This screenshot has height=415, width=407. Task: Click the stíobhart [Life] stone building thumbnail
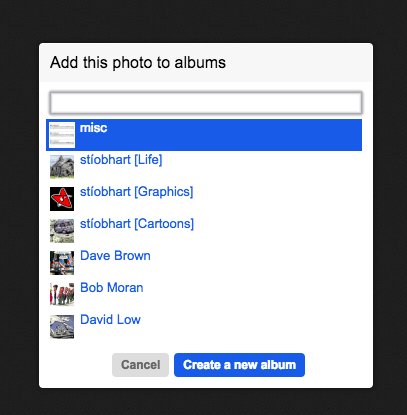click(62, 167)
